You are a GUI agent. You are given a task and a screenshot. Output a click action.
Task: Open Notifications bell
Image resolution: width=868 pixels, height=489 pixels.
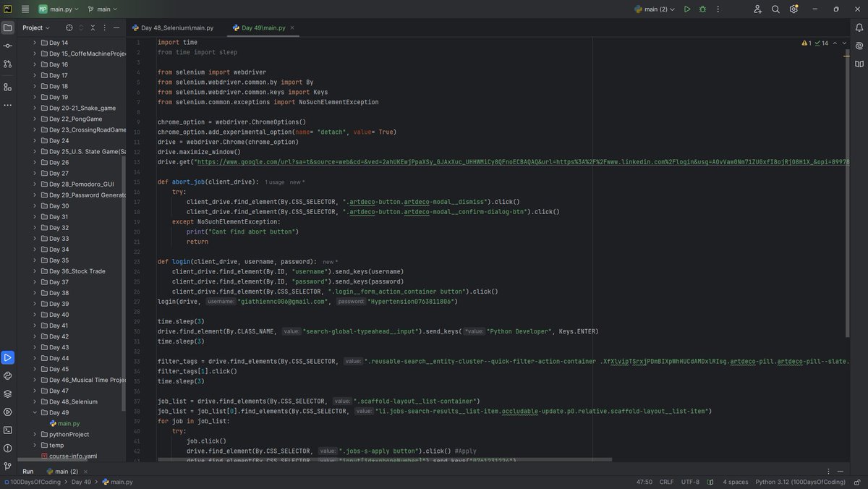pos(859,27)
